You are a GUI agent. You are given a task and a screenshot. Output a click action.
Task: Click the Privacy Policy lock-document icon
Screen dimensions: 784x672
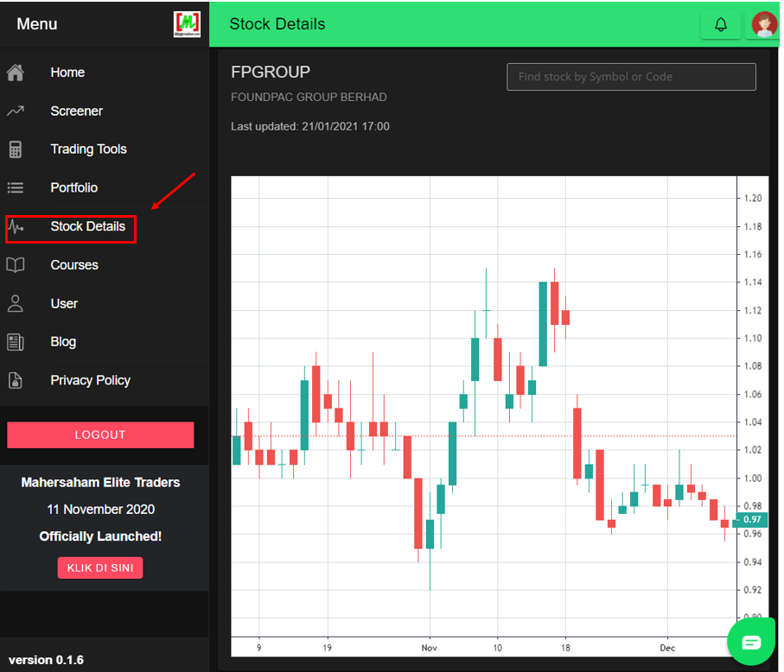click(16, 380)
